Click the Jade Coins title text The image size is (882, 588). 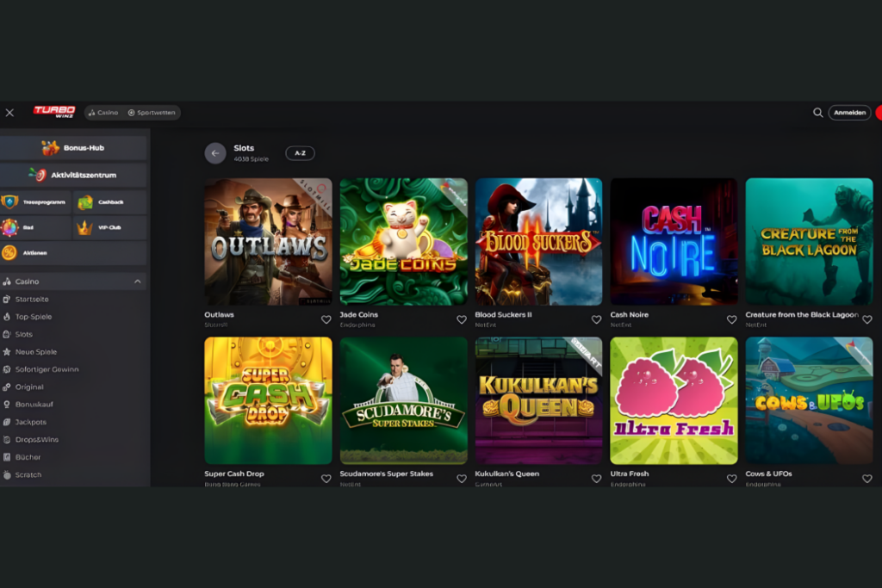coord(359,315)
